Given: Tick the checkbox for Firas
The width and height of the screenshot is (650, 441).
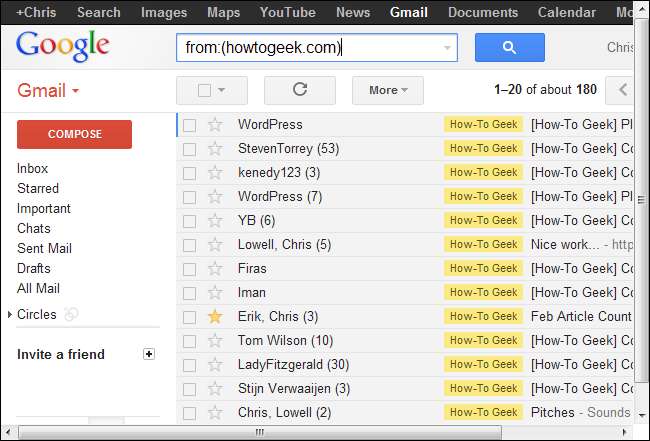Looking at the screenshot, I should click(189, 269).
